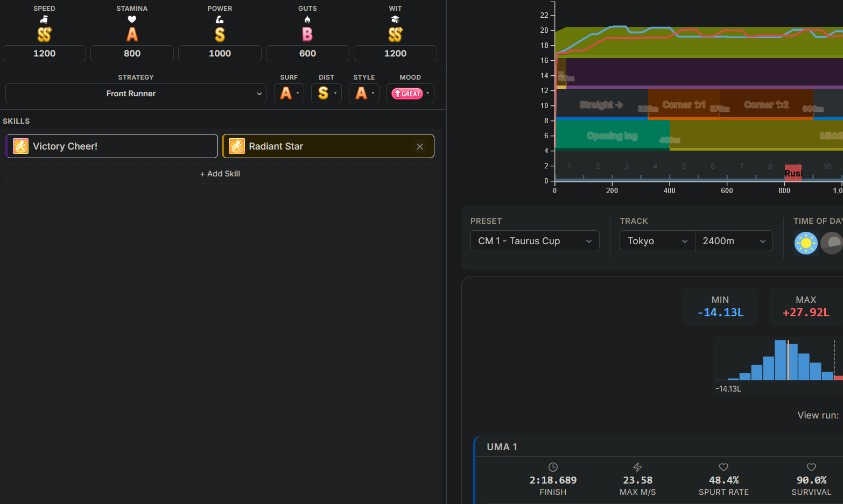Select the Radiant Star skill card

point(328,146)
